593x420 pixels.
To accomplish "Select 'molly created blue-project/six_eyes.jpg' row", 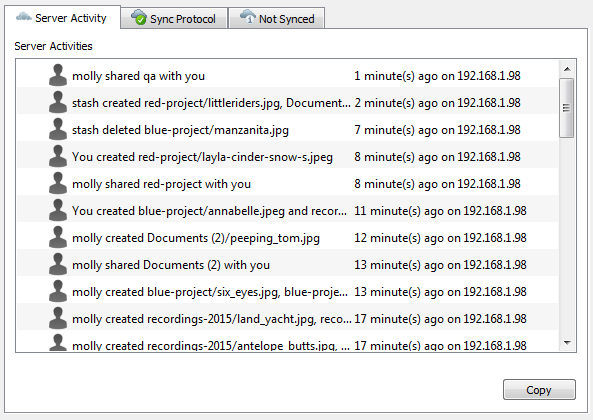I will (x=287, y=291).
